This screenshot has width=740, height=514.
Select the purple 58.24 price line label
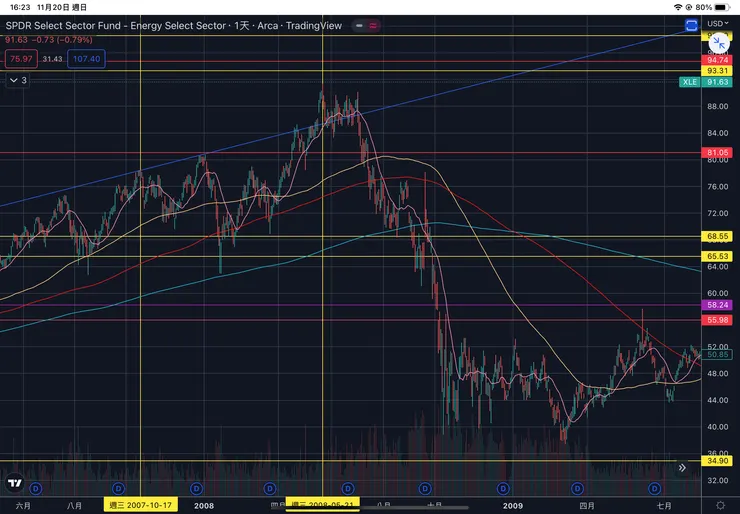(717, 305)
